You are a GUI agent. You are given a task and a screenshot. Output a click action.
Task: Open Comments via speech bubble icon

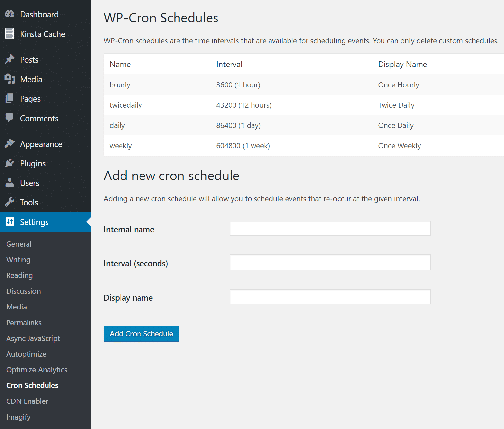click(x=9, y=118)
